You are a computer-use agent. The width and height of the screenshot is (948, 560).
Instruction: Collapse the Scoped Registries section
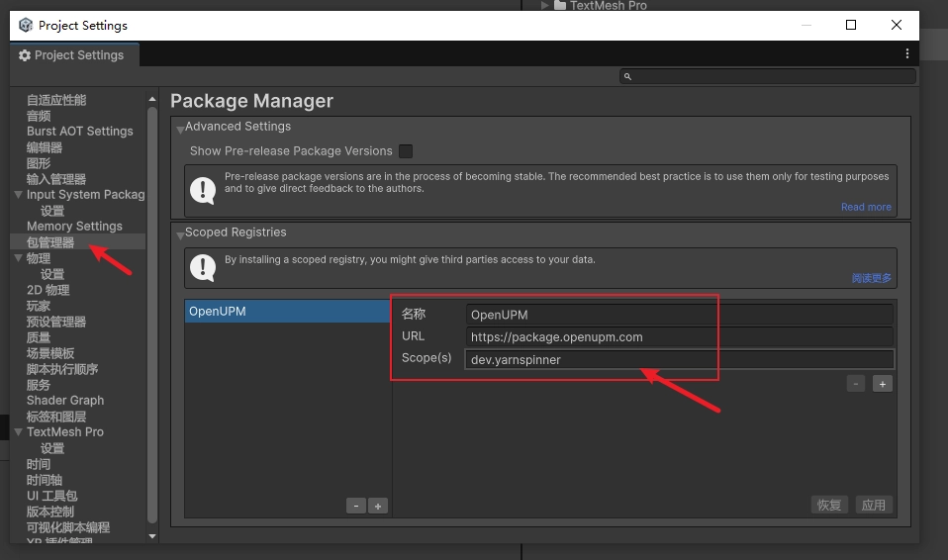pyautogui.click(x=180, y=233)
